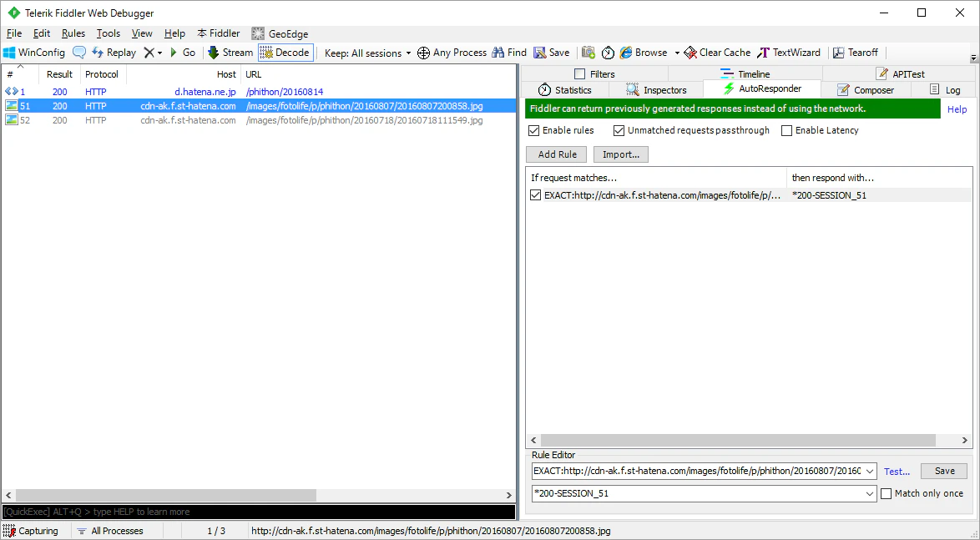Focus the QuickExec command box

[259, 512]
